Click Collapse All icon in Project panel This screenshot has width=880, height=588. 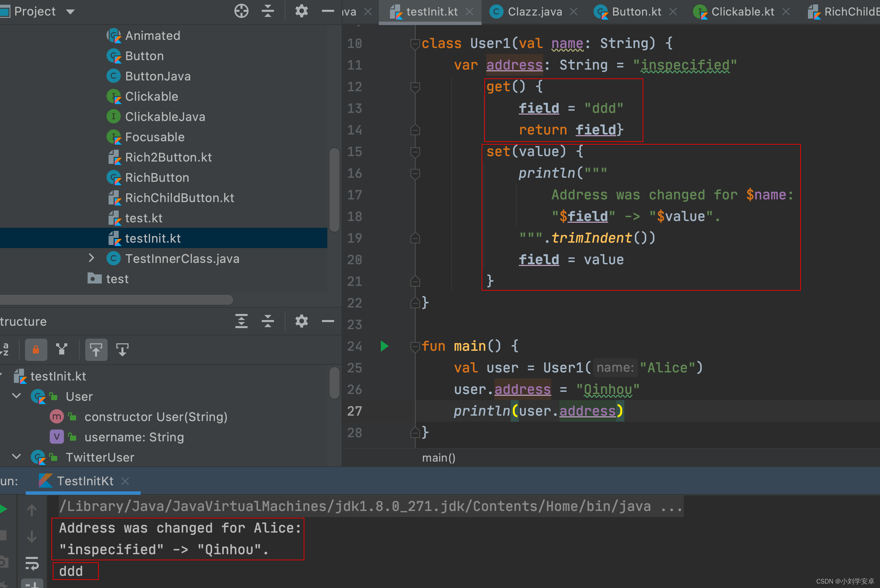[268, 11]
